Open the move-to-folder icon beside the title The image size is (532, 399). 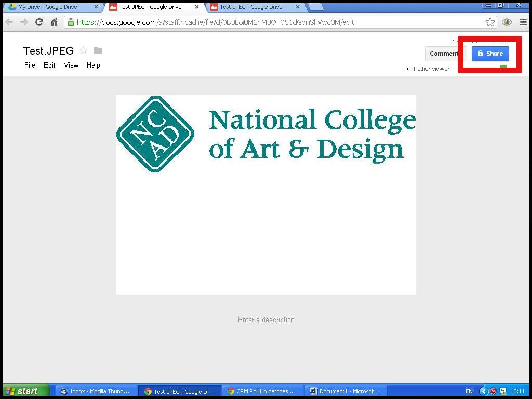[98, 50]
